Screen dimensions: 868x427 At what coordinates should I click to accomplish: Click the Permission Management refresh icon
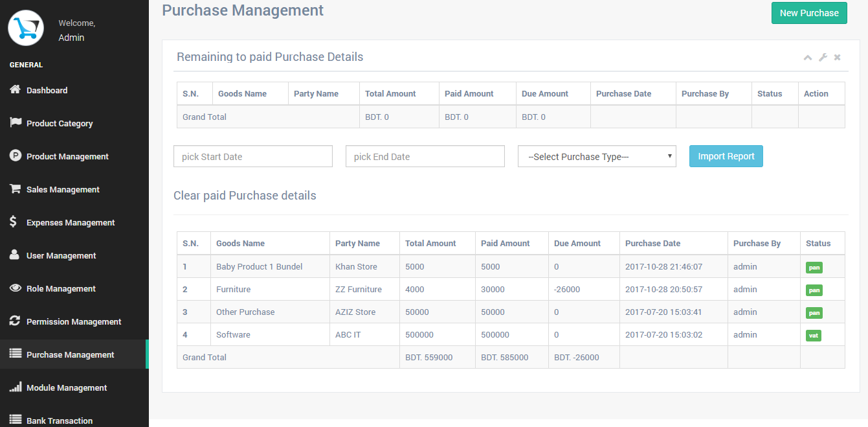point(16,321)
